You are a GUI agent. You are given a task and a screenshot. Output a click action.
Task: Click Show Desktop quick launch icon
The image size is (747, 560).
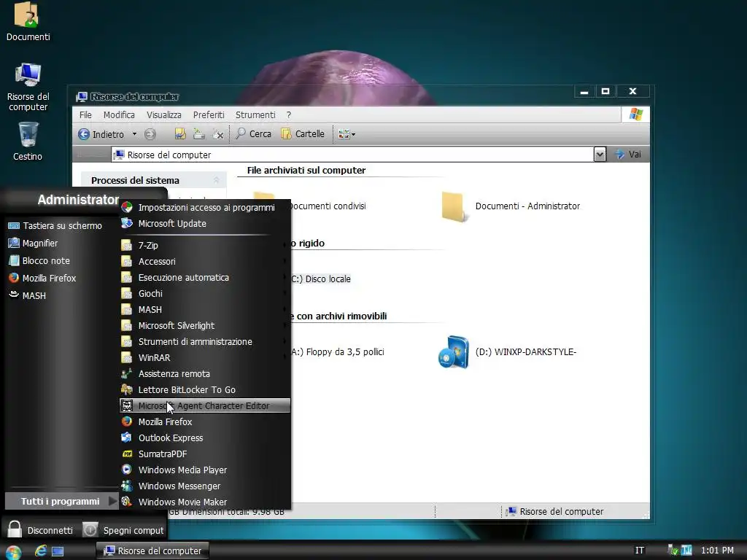pos(58,551)
